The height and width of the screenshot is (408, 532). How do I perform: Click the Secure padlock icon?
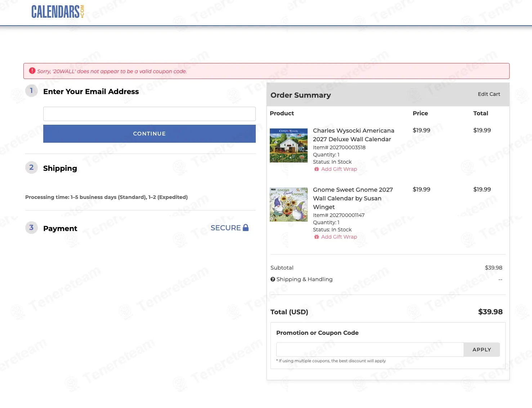246,227
